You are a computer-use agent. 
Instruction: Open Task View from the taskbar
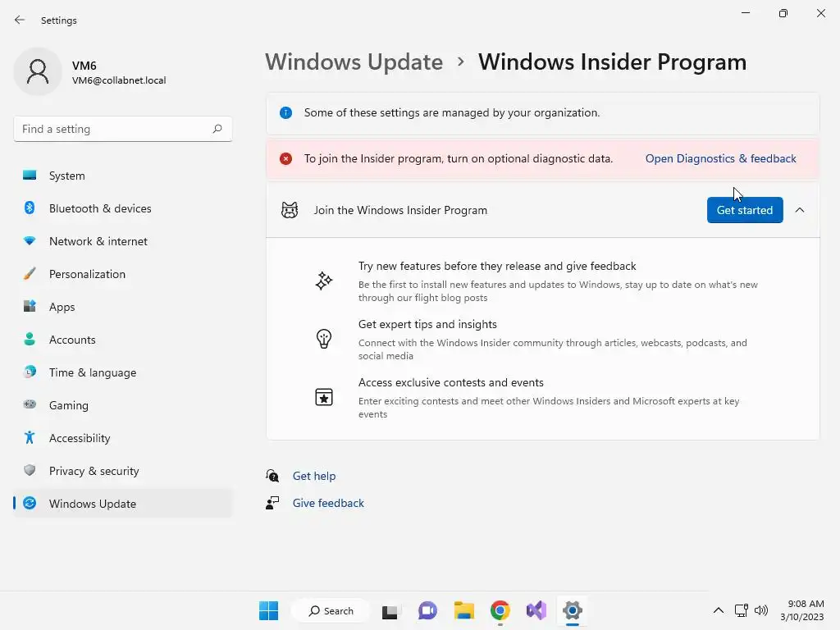[x=390, y=611]
